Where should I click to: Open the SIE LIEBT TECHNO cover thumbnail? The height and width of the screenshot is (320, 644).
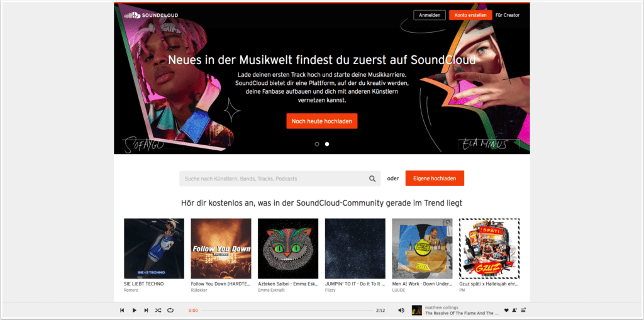[x=154, y=248]
